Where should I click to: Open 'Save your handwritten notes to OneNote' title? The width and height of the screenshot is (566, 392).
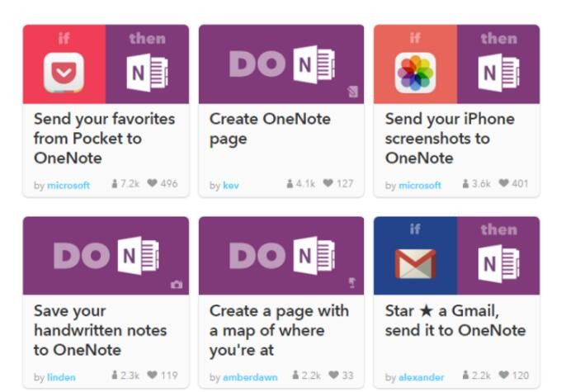point(101,330)
